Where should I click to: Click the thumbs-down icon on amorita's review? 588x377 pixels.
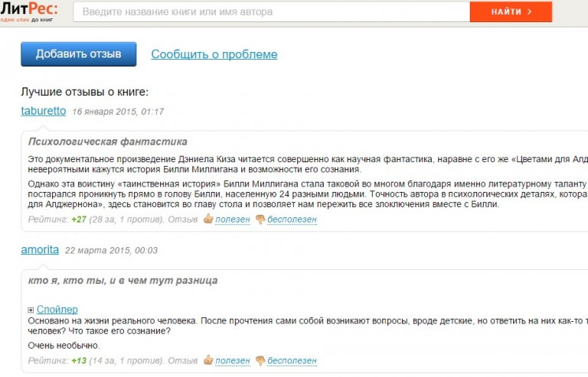260,360
